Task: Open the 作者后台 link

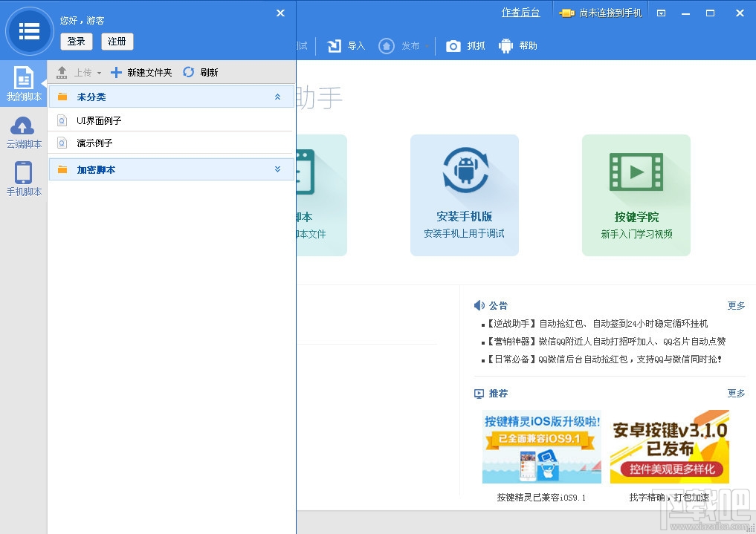Action: coord(520,13)
